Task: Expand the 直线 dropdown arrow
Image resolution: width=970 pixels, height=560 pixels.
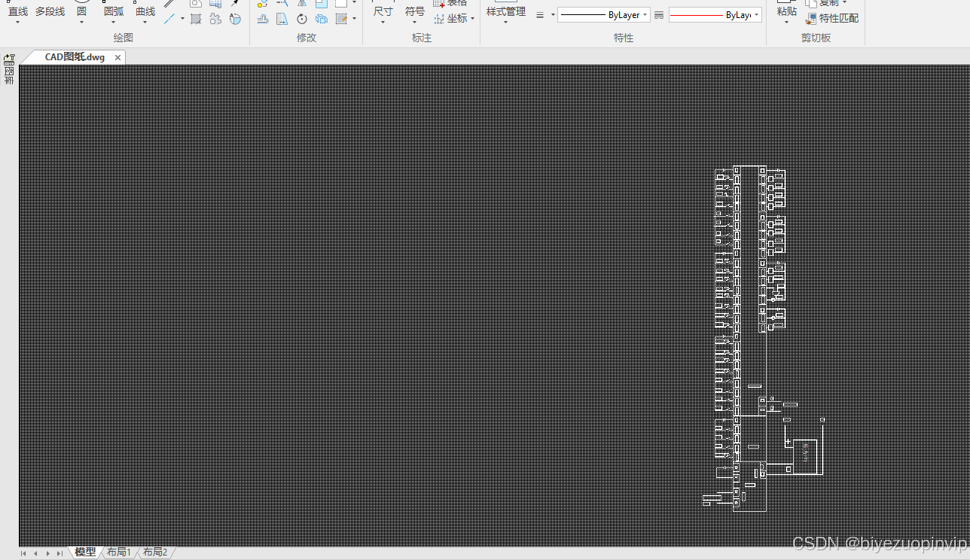Action: [x=17, y=22]
